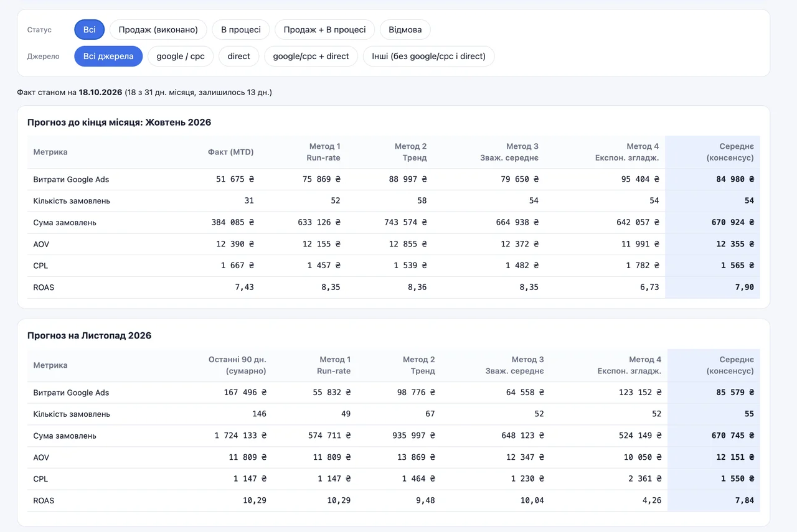The height and width of the screenshot is (532, 797).
Task: Filter by 'Відмова' status
Action: click(405, 29)
